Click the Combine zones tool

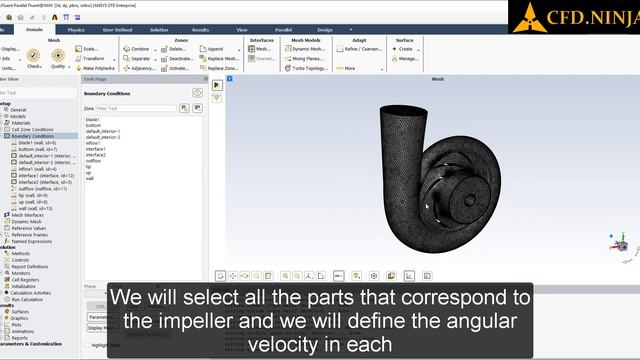click(136, 49)
